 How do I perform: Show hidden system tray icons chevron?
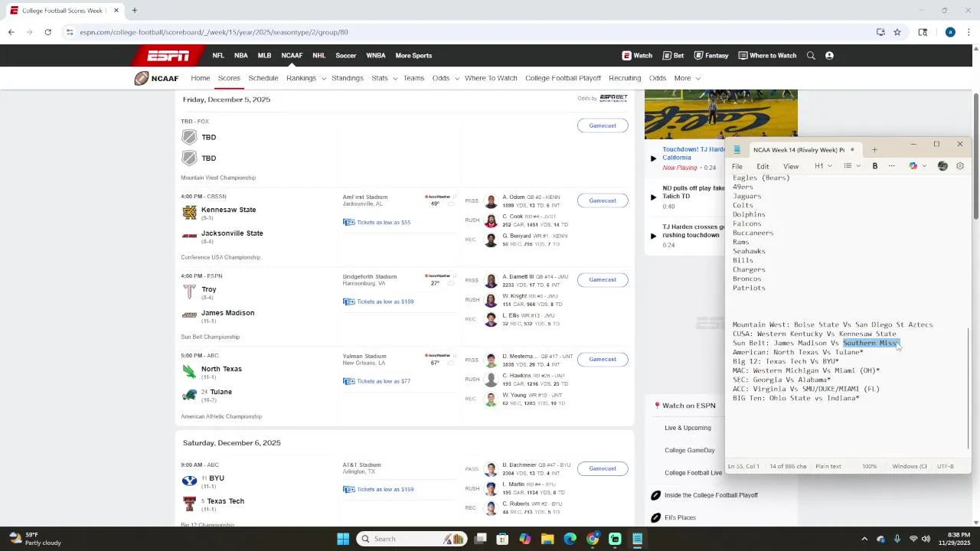[864, 539]
